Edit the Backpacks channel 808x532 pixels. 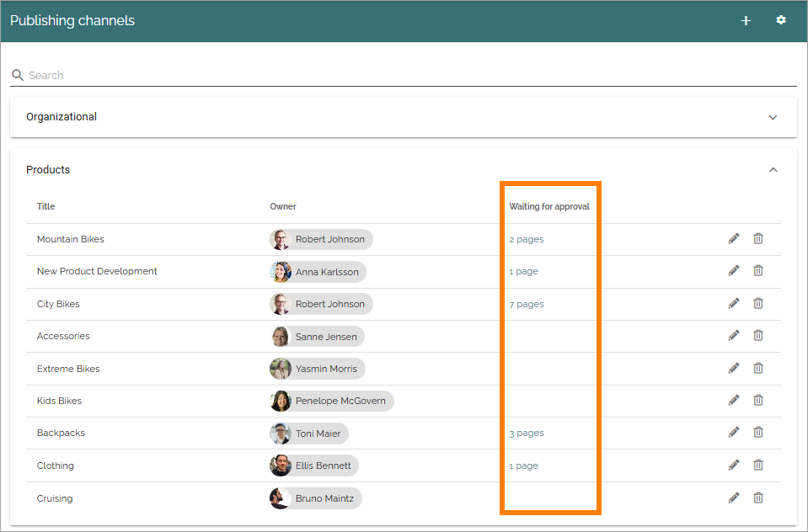click(x=734, y=432)
